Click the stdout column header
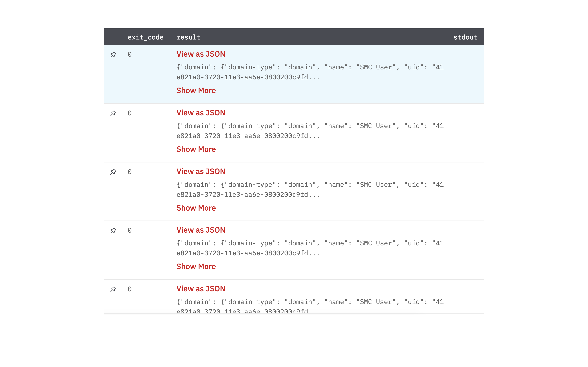The image size is (588, 367). [465, 37]
